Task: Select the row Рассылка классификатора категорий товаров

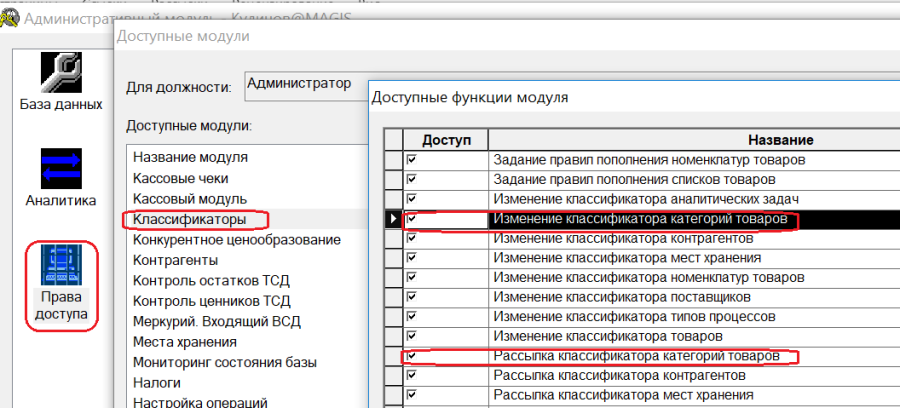Action: pyautogui.click(x=637, y=356)
